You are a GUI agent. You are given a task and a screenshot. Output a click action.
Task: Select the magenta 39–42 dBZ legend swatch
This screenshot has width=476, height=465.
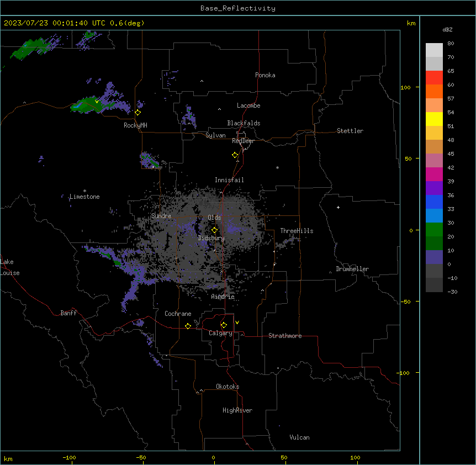(434, 174)
